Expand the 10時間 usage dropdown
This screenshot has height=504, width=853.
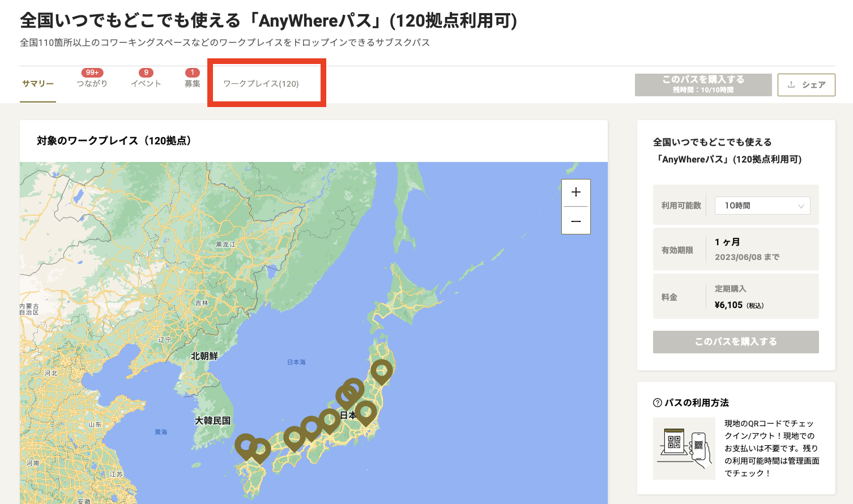click(x=762, y=206)
